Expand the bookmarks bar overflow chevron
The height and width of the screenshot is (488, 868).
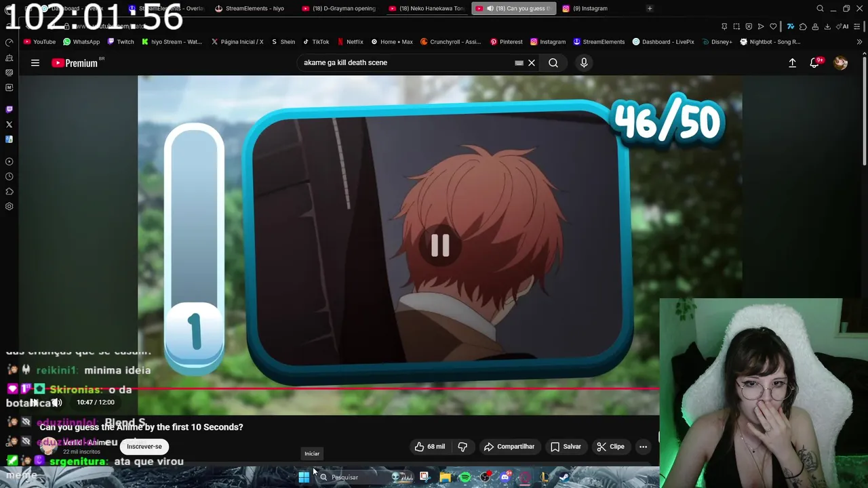[859, 42]
